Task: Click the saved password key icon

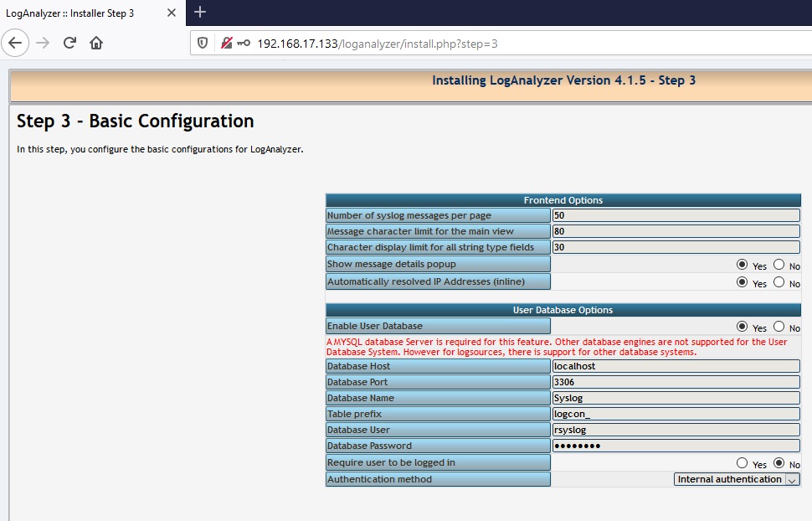Action: pyautogui.click(x=244, y=43)
